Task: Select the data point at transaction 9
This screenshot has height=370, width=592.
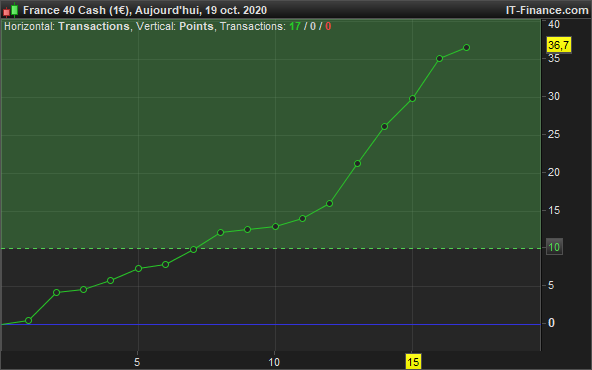Action: [x=248, y=229]
